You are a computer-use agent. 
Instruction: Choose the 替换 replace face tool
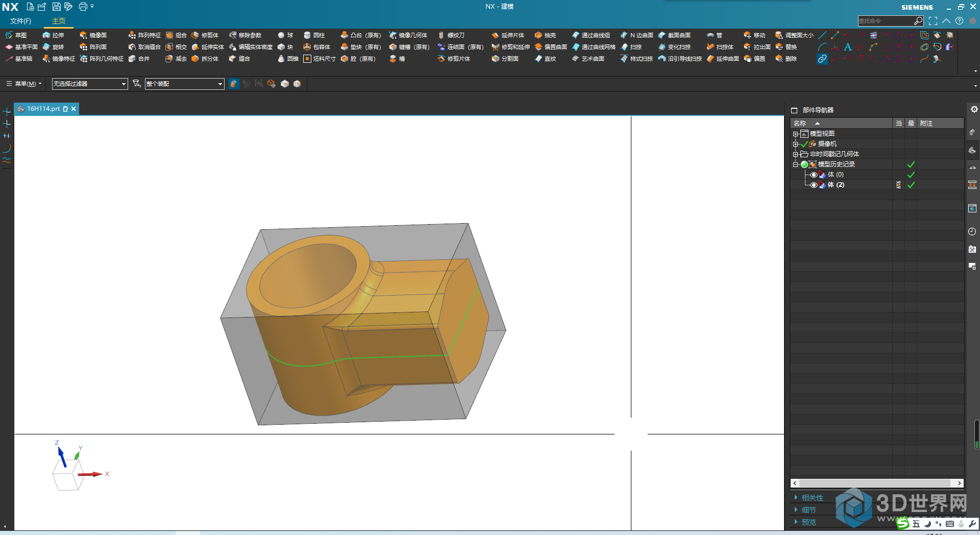pos(786,47)
